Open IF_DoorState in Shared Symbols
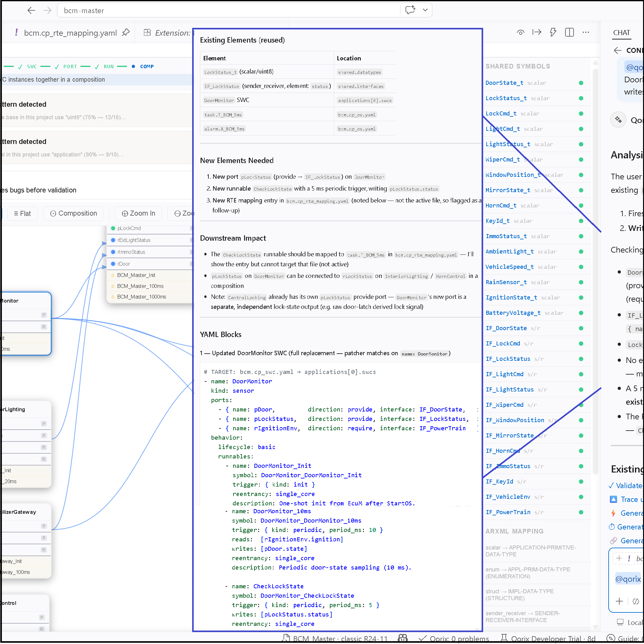644x644 pixels. click(506, 328)
